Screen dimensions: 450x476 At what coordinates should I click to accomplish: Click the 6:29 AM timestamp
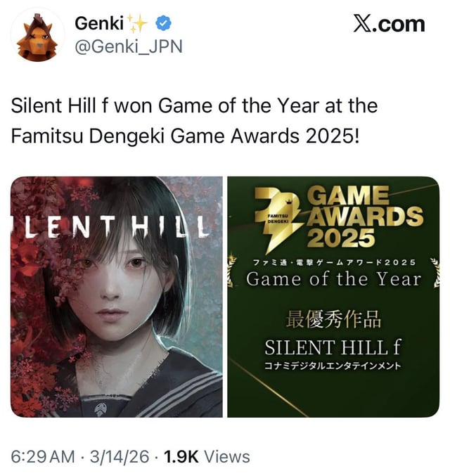[x=43, y=456]
